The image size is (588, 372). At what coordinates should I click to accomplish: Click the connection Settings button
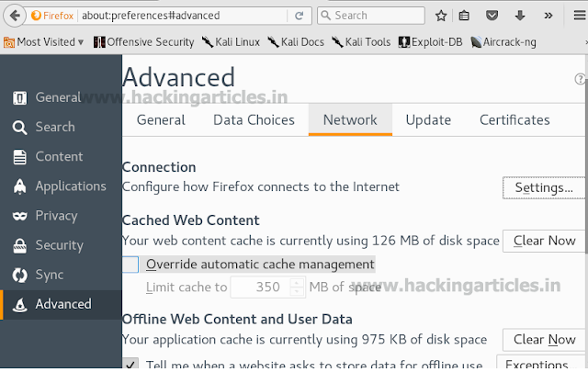pos(544,187)
